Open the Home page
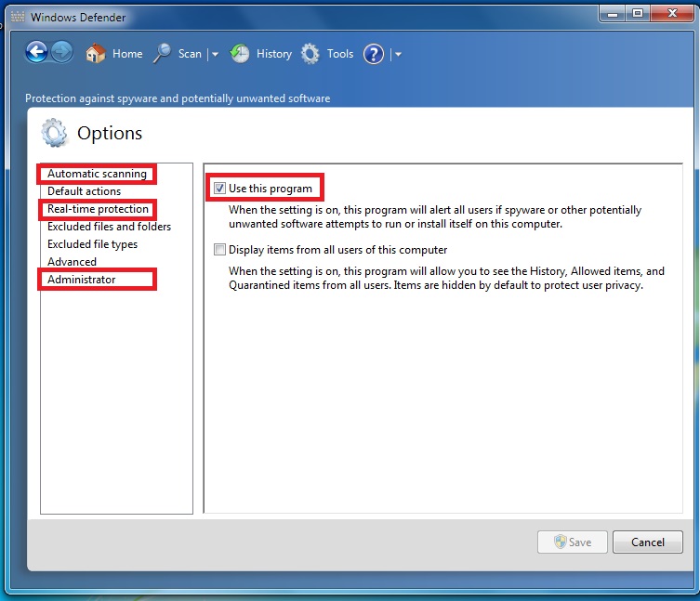Viewport: 700px width, 601px height. coord(127,54)
